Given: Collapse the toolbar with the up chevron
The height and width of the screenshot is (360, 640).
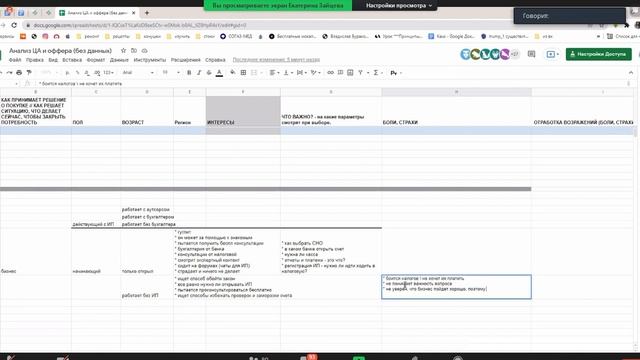Looking at the screenshot, I should coord(631,73).
